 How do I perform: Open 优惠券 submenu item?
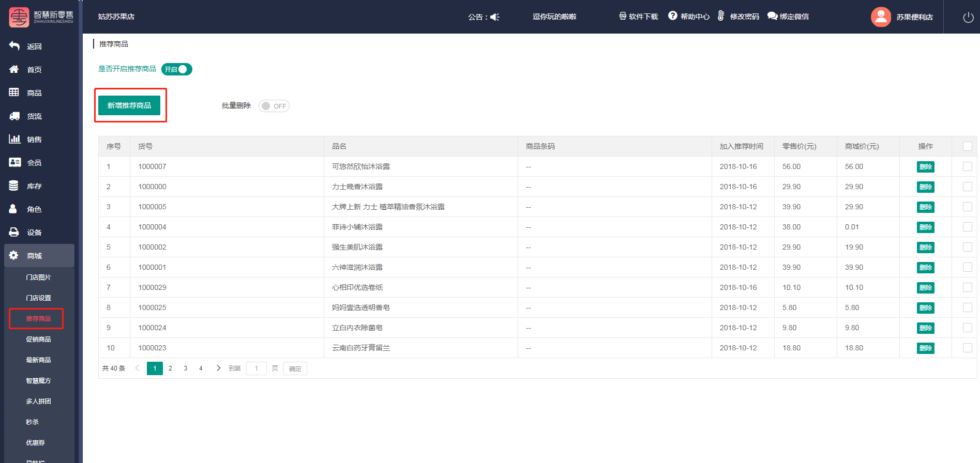[x=35, y=443]
